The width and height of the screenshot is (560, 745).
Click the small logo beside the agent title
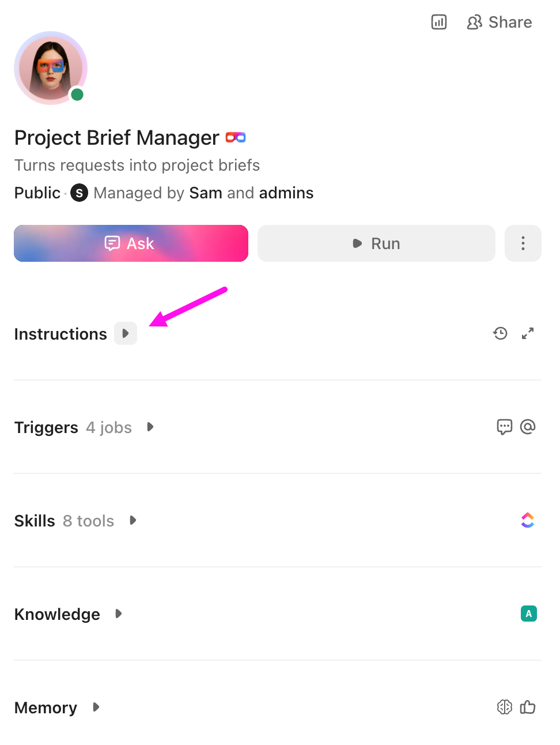click(x=236, y=137)
